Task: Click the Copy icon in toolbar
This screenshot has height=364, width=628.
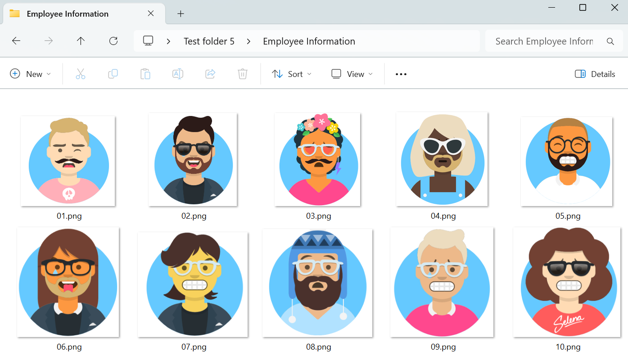Action: click(x=113, y=74)
